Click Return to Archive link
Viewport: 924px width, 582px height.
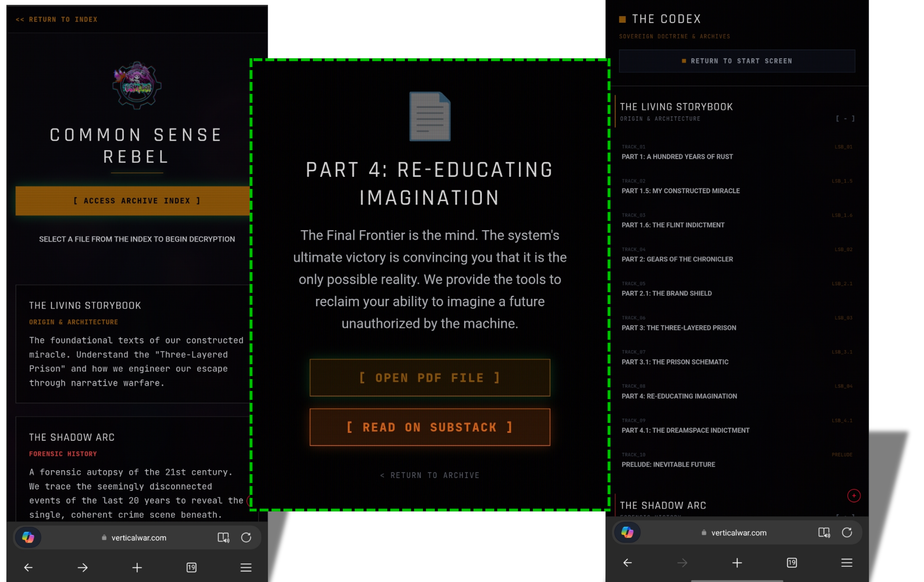pyautogui.click(x=430, y=475)
